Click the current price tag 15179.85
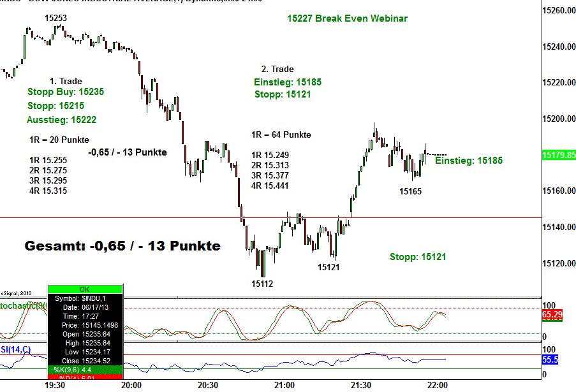Viewport: 576px width, 392px height. [558, 155]
